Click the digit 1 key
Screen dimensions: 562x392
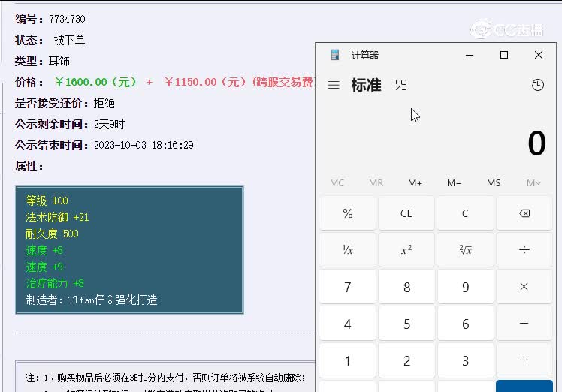point(347,360)
